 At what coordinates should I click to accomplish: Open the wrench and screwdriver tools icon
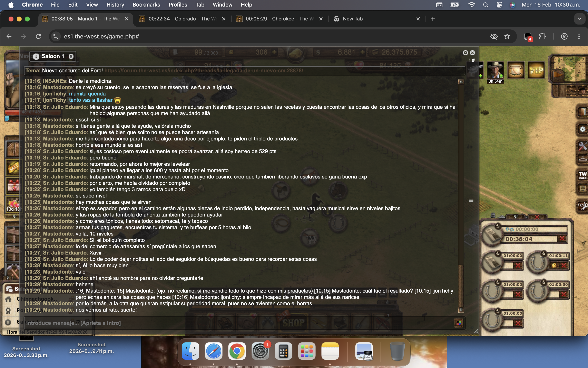583,146
